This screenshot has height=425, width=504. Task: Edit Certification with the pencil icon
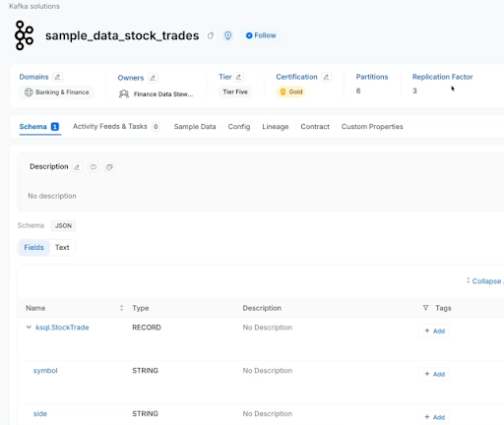tap(326, 77)
